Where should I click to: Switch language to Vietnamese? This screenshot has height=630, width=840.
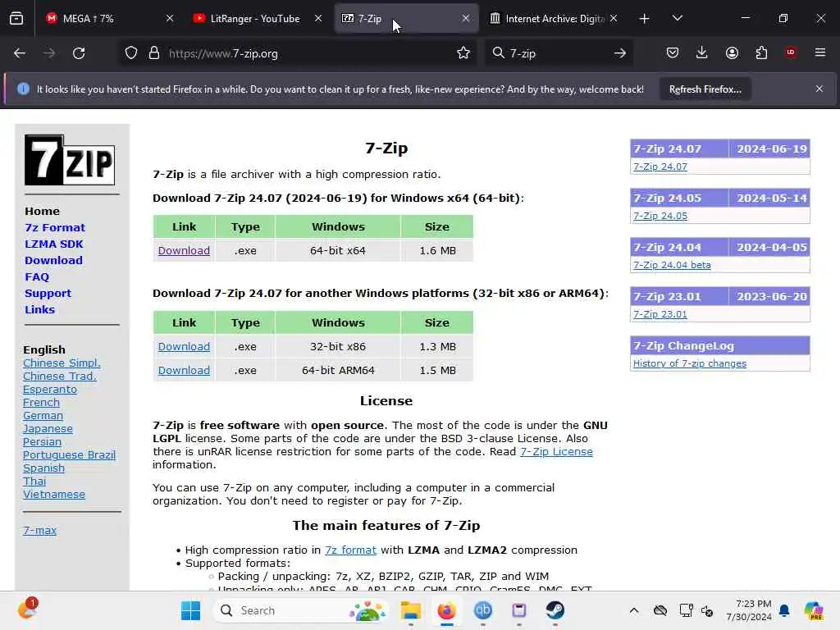pyautogui.click(x=54, y=495)
